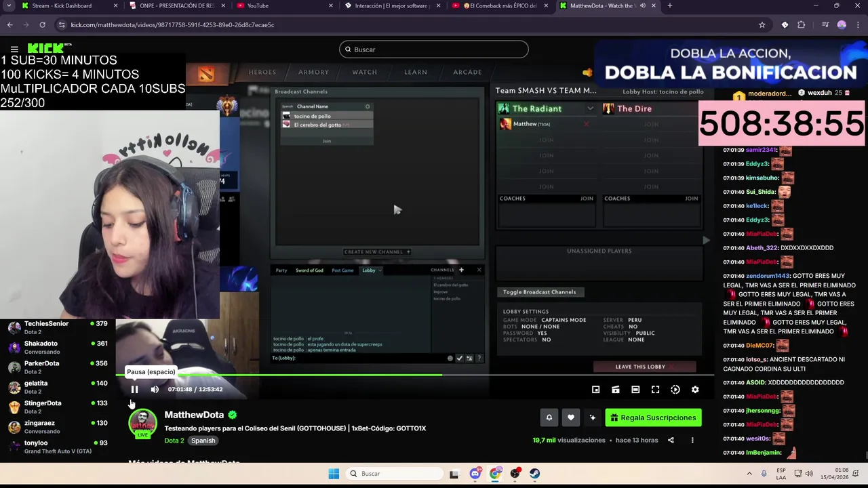Click the notification bell for MatthewDota

(x=549, y=418)
